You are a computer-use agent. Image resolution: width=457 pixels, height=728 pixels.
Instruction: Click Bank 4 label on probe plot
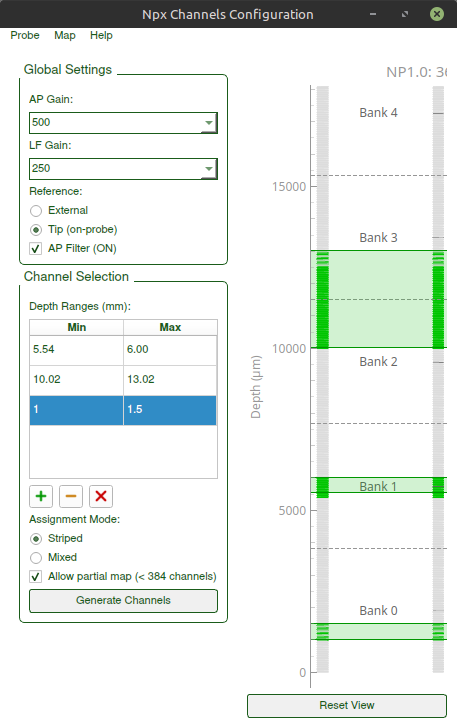(378, 113)
